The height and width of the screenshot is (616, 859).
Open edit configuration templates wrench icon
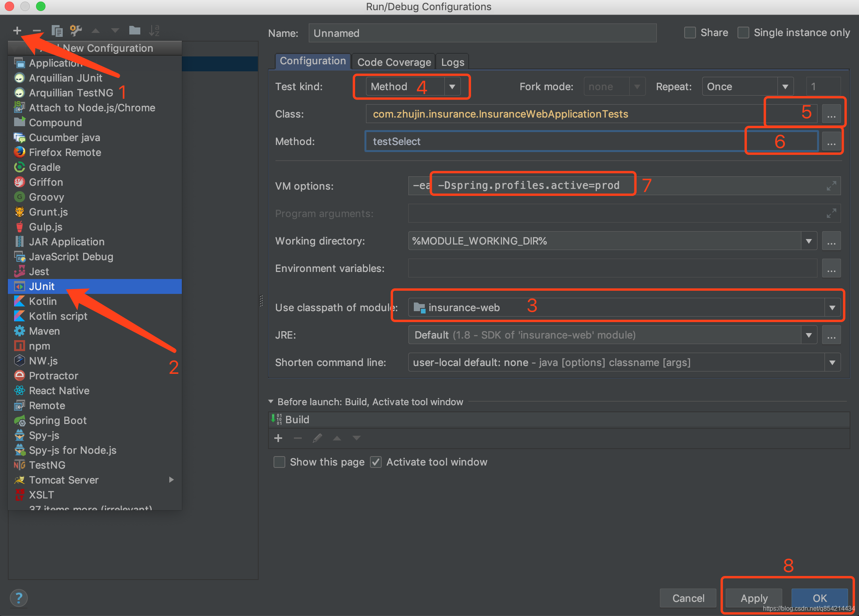pyautogui.click(x=76, y=30)
